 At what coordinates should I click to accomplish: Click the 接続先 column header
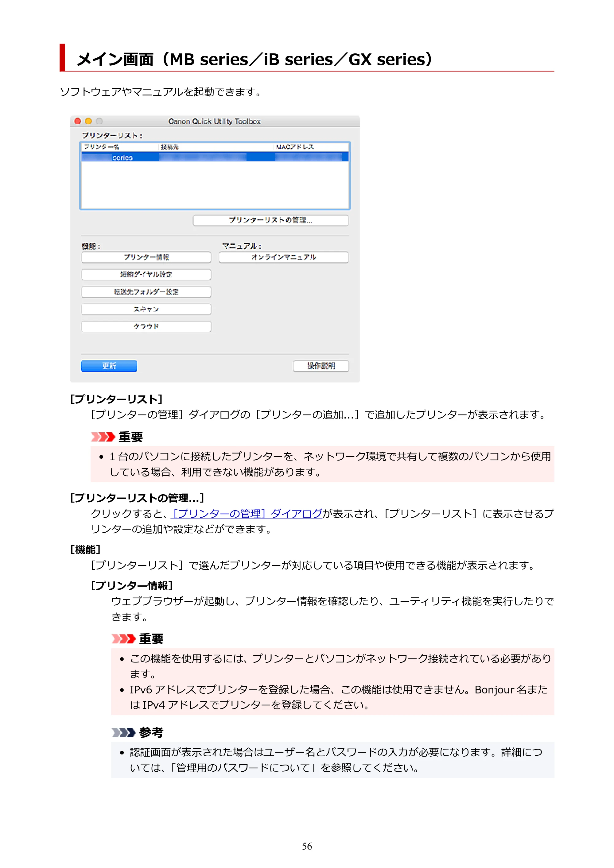[169, 147]
